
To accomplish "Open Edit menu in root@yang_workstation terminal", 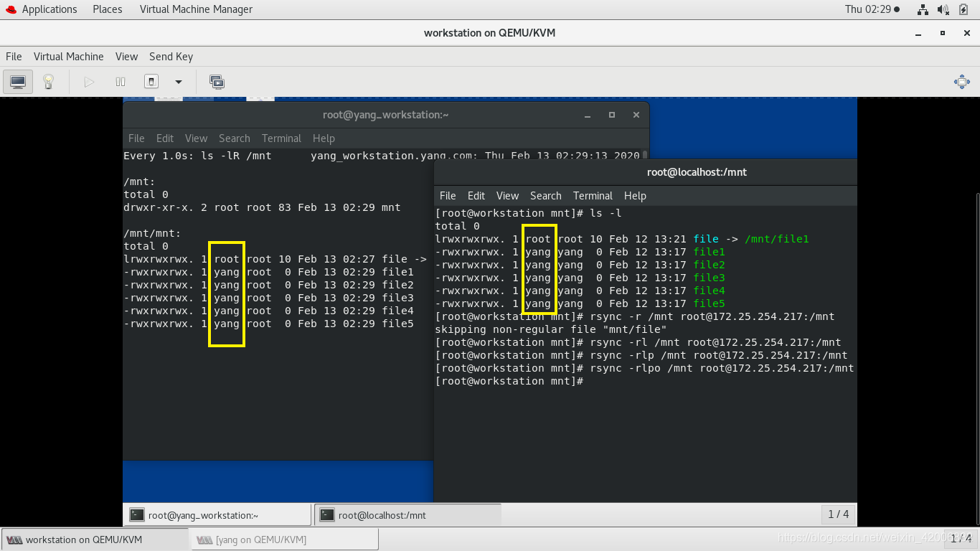I will [x=165, y=138].
